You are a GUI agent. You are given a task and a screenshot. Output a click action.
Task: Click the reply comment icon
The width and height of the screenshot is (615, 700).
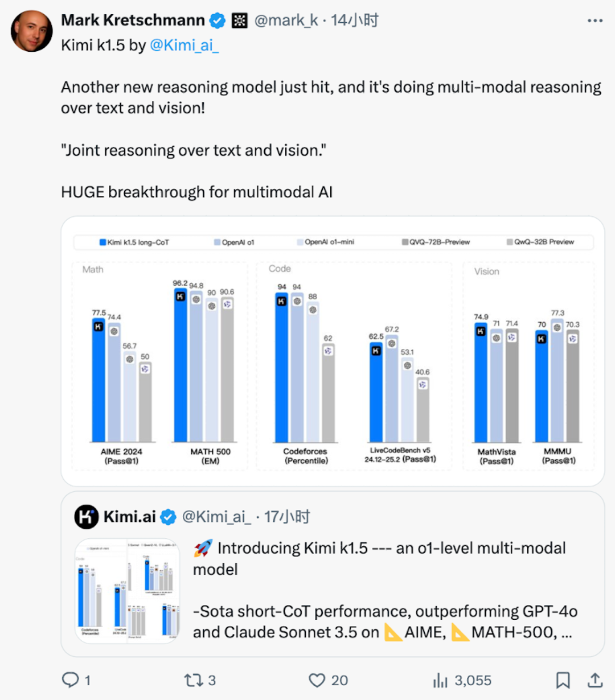tap(71, 680)
